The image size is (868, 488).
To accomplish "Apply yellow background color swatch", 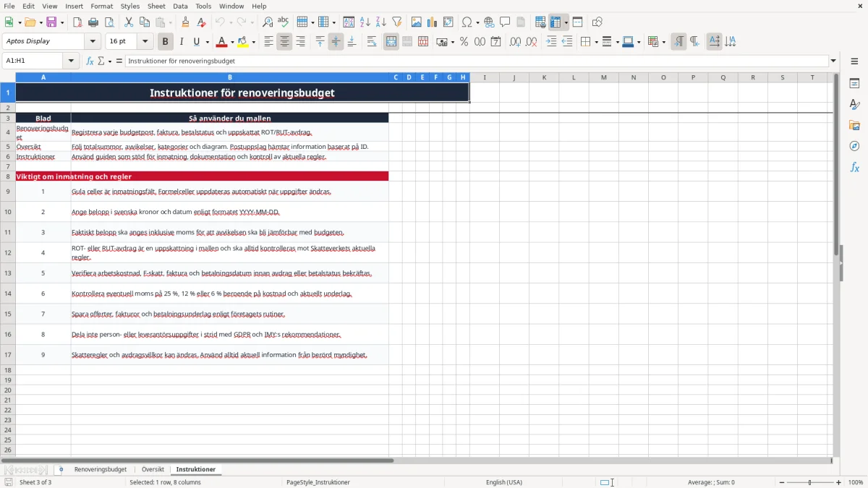I will tap(243, 42).
